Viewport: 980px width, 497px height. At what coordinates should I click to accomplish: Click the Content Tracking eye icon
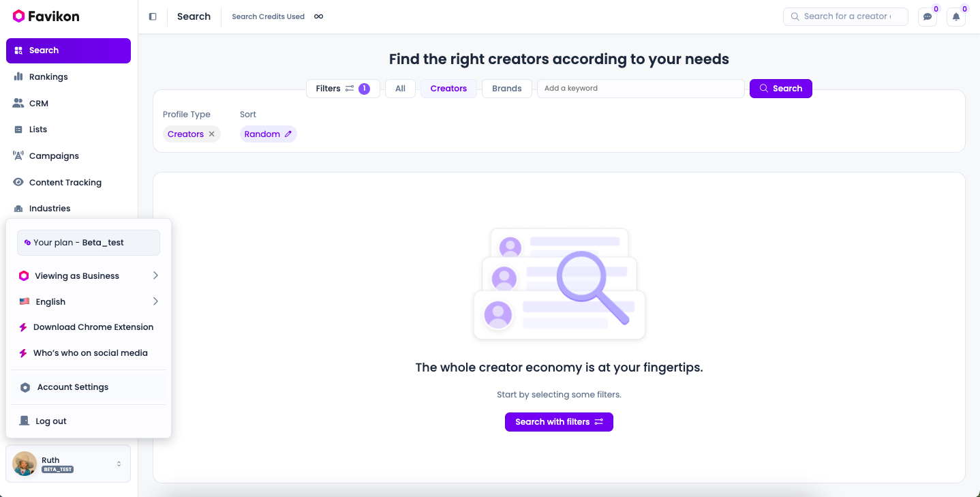coord(18,182)
